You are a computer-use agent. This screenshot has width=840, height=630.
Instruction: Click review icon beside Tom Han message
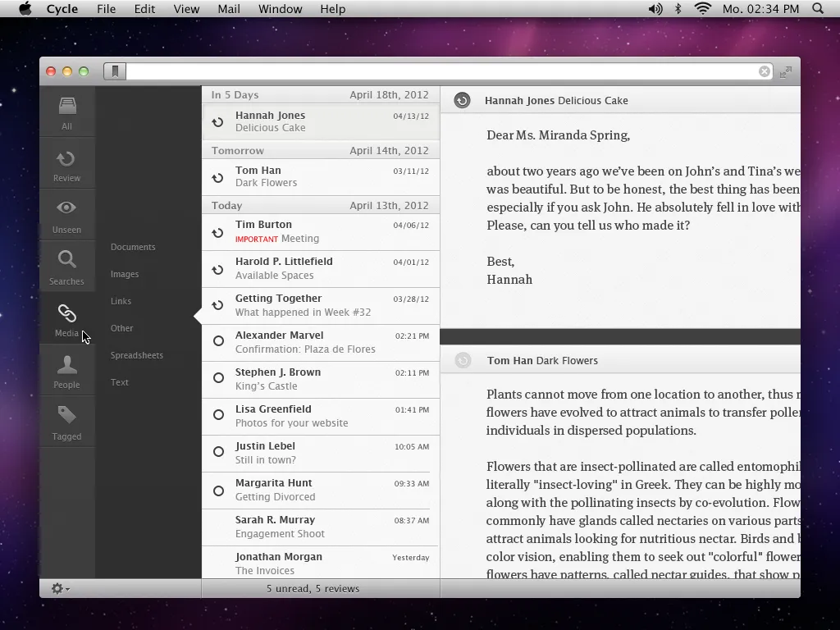(x=217, y=177)
